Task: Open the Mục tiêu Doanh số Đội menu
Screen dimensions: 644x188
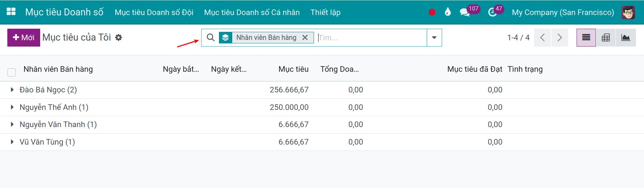Action: pyautogui.click(x=154, y=12)
